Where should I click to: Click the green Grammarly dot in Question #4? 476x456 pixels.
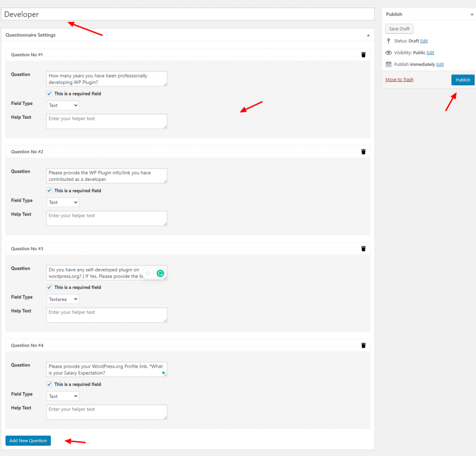coord(163,373)
